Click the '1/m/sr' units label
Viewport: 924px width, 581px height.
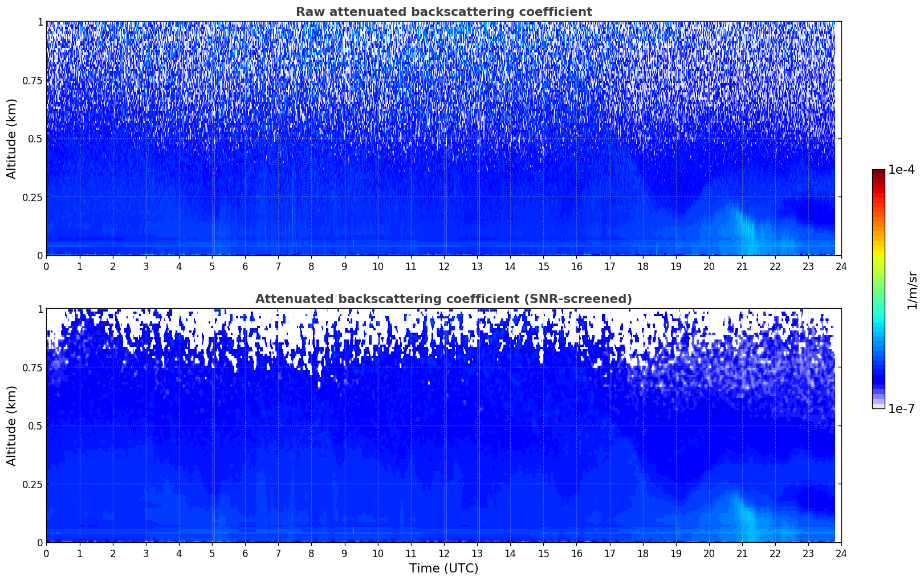tap(912, 289)
